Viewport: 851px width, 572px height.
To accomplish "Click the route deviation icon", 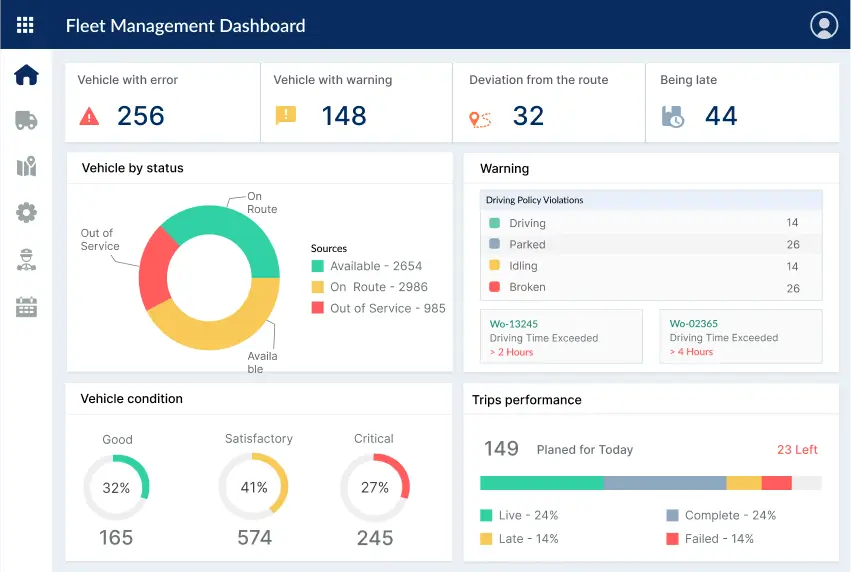I will (480, 118).
